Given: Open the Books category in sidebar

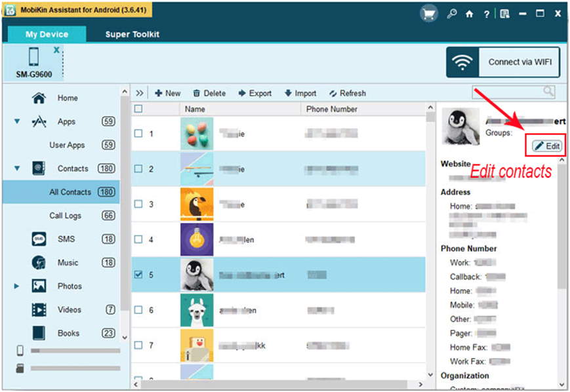Looking at the screenshot, I should pyautogui.click(x=68, y=333).
